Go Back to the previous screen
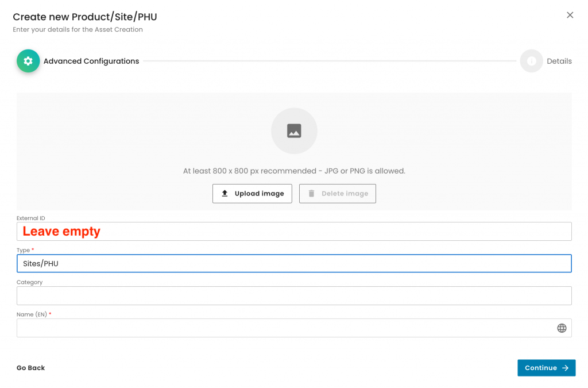 coord(30,368)
